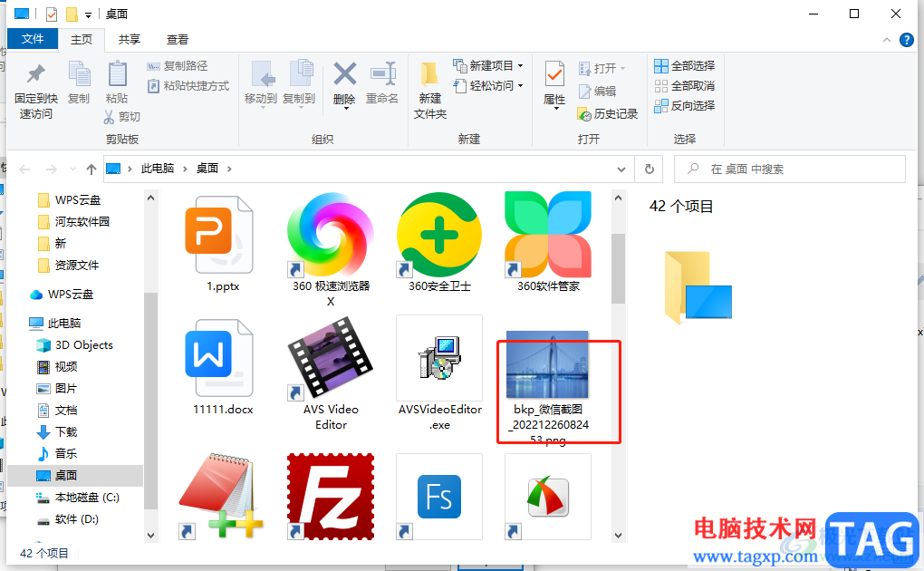The image size is (924, 571).
Task: Select 视频 (Videos) in navigation pane
Action: pyautogui.click(x=58, y=367)
